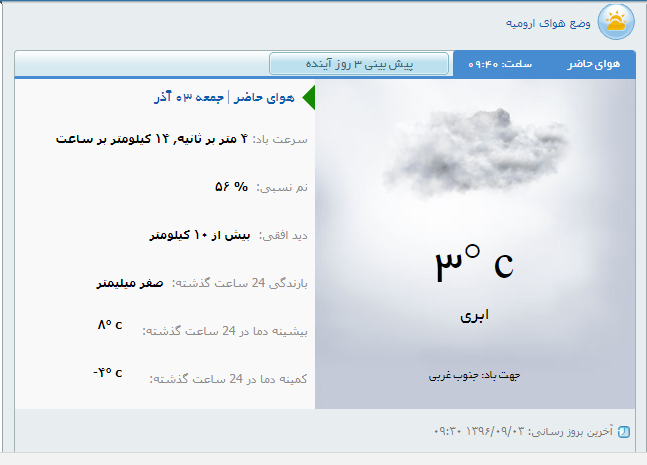Click the سرعت باد label

[280, 140]
